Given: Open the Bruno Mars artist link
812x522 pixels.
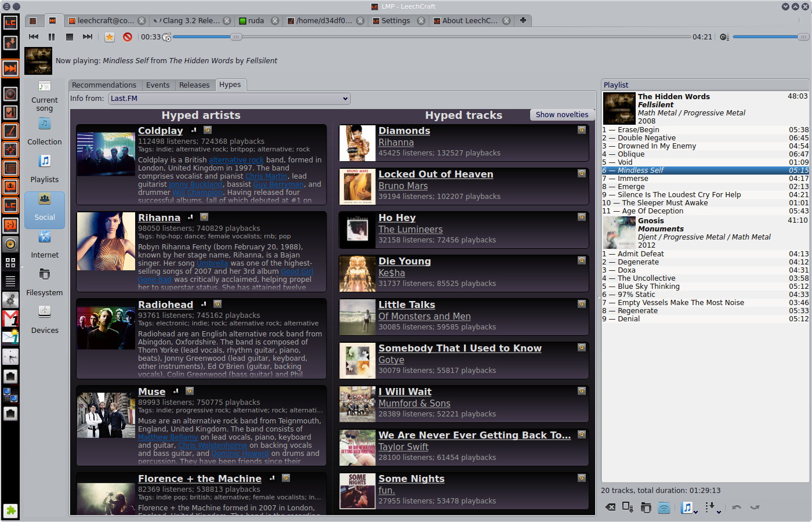Looking at the screenshot, I should tap(403, 186).
